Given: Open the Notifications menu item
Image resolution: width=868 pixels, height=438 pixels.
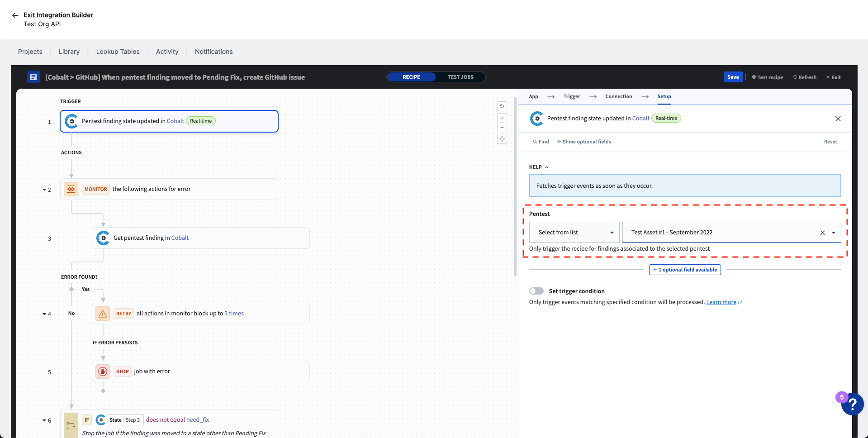Looking at the screenshot, I should [x=213, y=52].
